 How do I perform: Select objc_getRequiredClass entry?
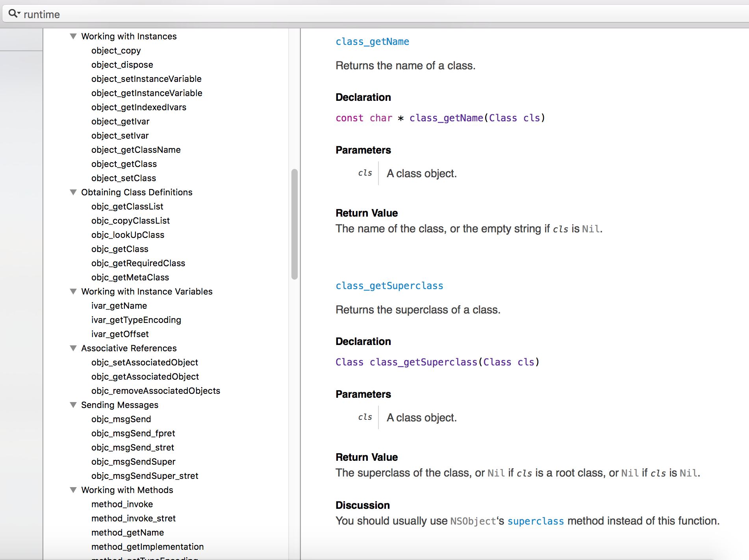pos(138,263)
